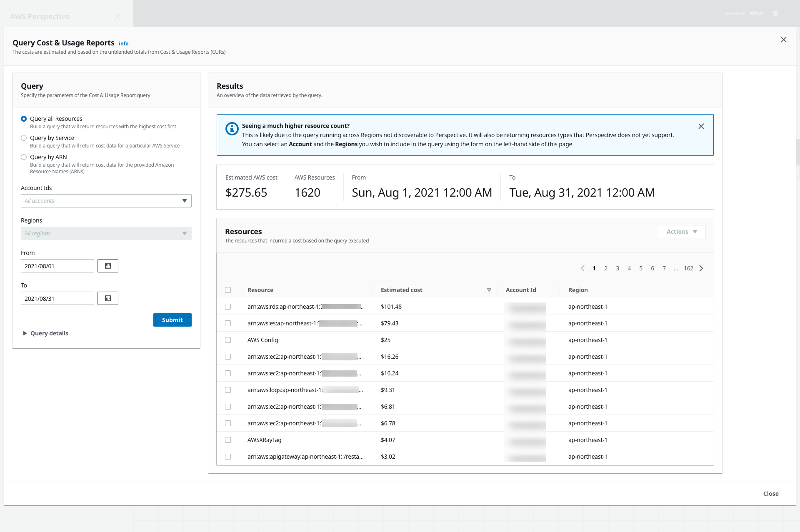Check the logs resource row costing $9.31
The image size is (800, 532).
coord(228,390)
